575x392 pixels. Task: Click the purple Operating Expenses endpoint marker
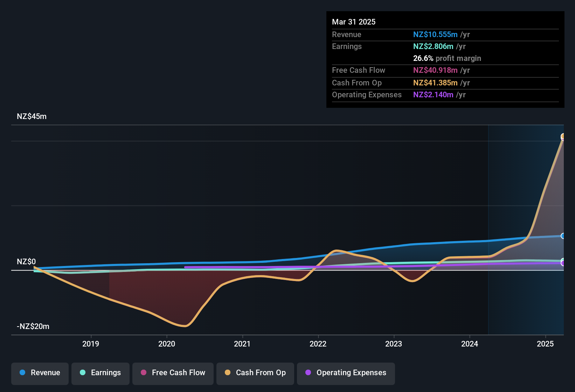coord(563,263)
